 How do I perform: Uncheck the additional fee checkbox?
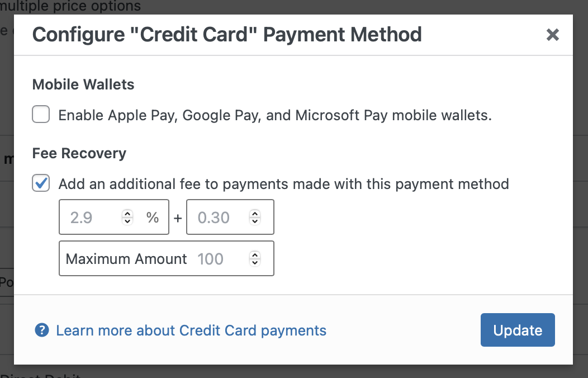[x=41, y=183]
